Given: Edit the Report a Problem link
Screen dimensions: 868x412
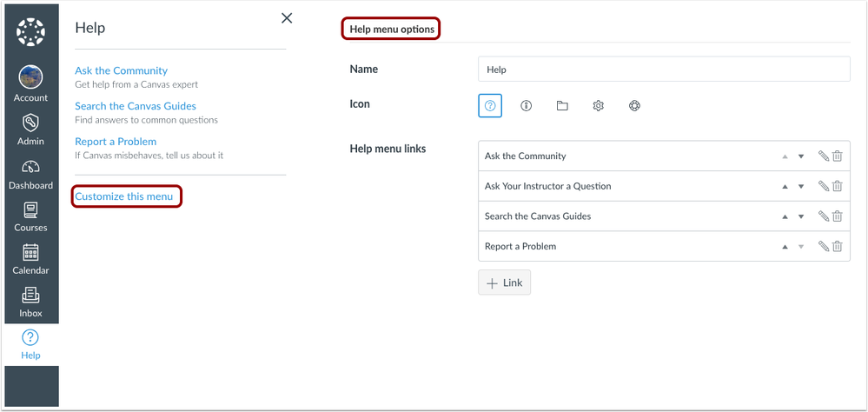Looking at the screenshot, I should pos(824,246).
